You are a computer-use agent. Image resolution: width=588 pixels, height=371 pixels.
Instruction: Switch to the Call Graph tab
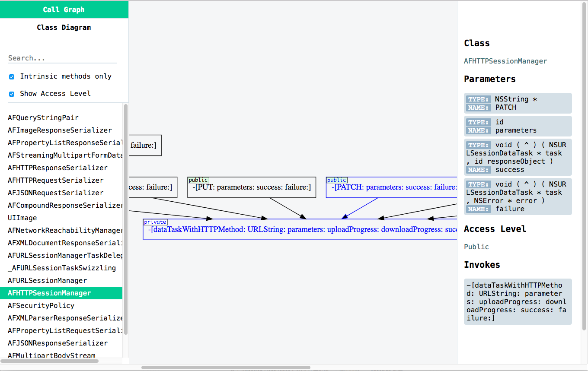tap(64, 10)
